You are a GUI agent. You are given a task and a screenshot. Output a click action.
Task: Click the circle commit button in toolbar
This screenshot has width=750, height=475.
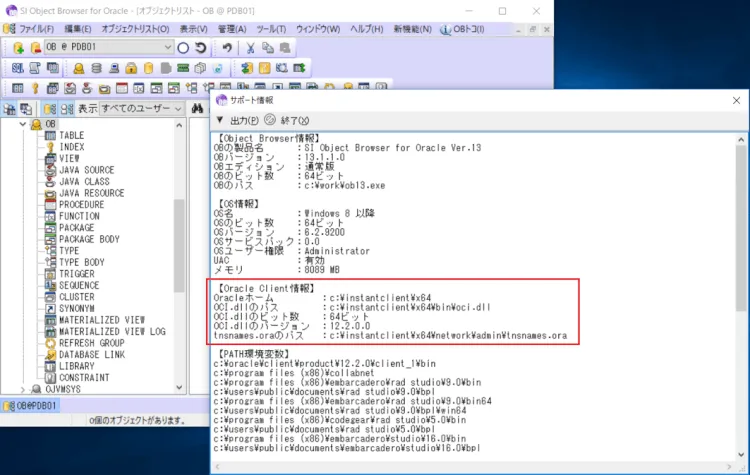click(x=183, y=47)
